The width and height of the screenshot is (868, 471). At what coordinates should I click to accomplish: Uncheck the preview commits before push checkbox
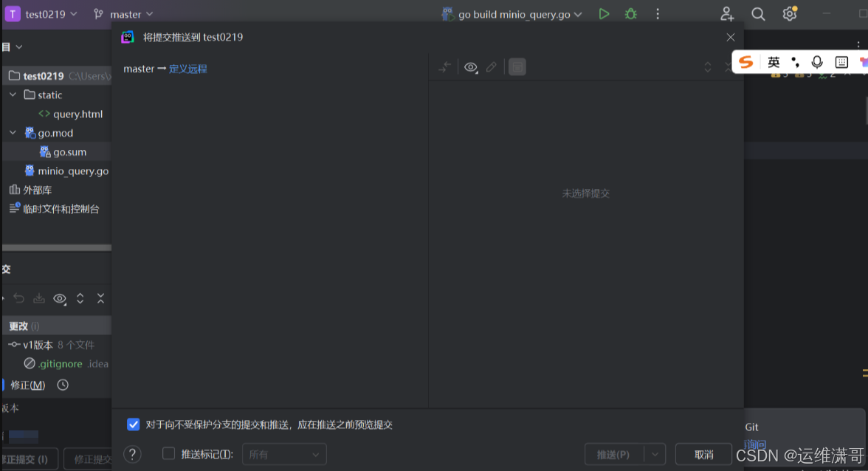pyautogui.click(x=134, y=424)
